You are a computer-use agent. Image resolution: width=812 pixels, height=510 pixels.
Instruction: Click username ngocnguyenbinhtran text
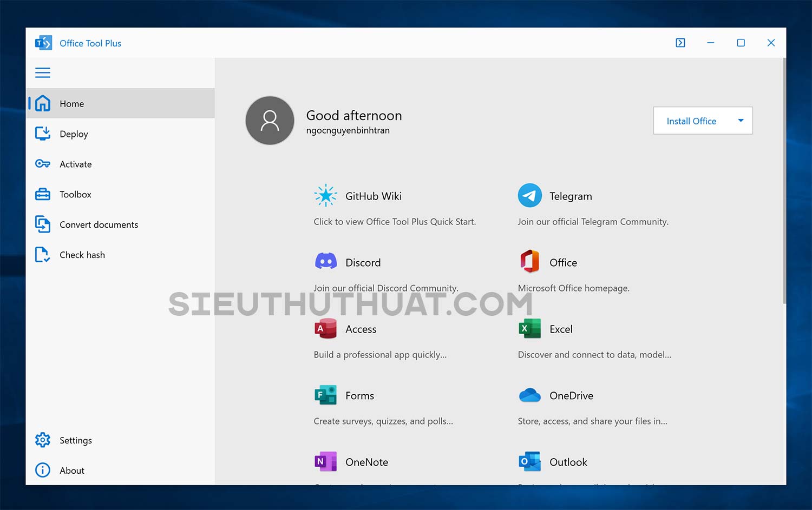click(348, 130)
